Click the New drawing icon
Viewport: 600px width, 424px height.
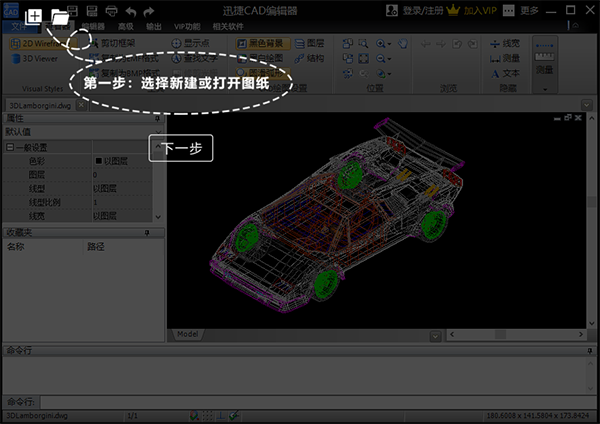[34, 16]
